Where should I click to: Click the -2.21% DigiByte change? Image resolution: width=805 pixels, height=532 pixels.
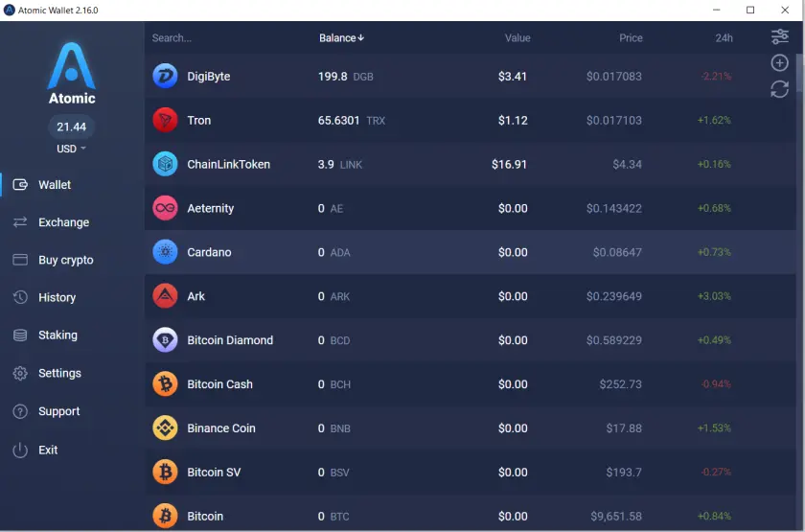coord(716,77)
